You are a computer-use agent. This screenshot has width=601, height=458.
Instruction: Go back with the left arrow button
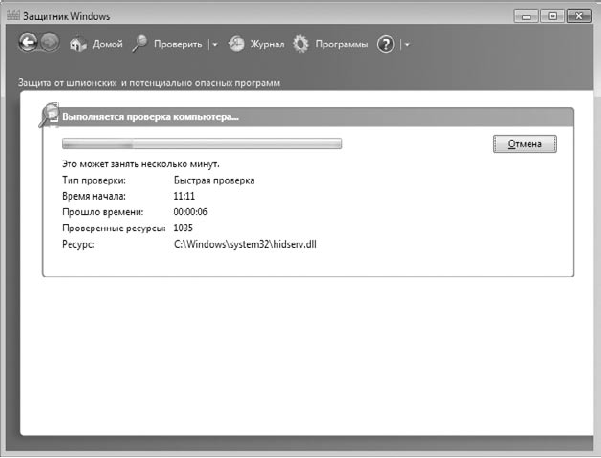(x=28, y=43)
